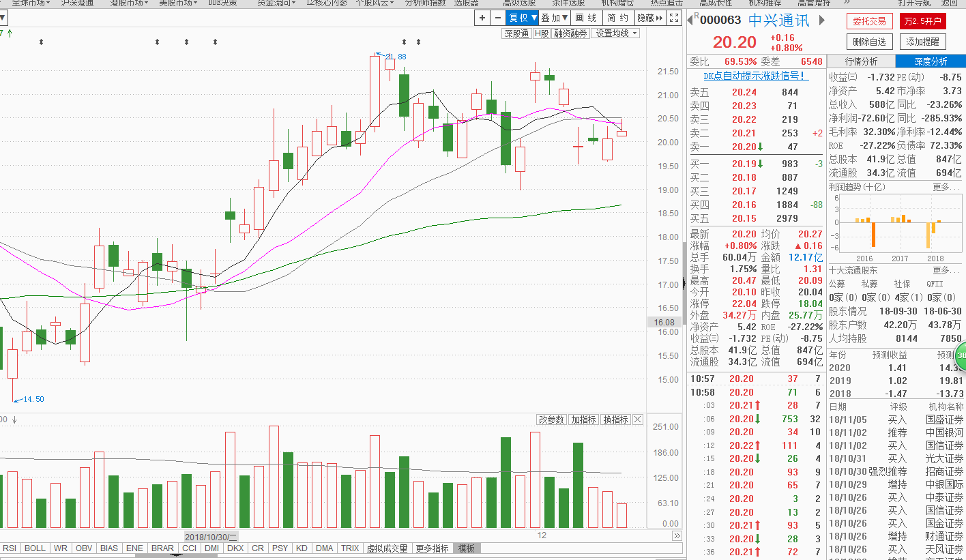Open the 复权 adjustment dropdown
Viewport: 966px width, 560px height.
tap(523, 18)
